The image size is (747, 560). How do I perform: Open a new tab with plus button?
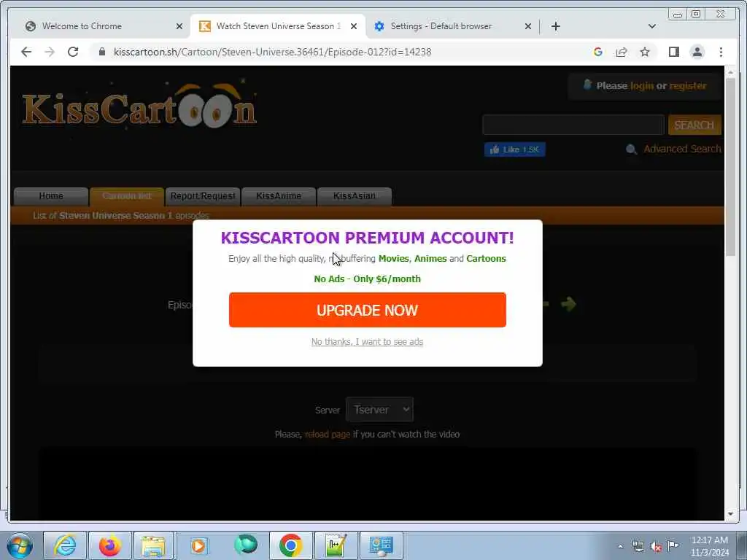[555, 26]
